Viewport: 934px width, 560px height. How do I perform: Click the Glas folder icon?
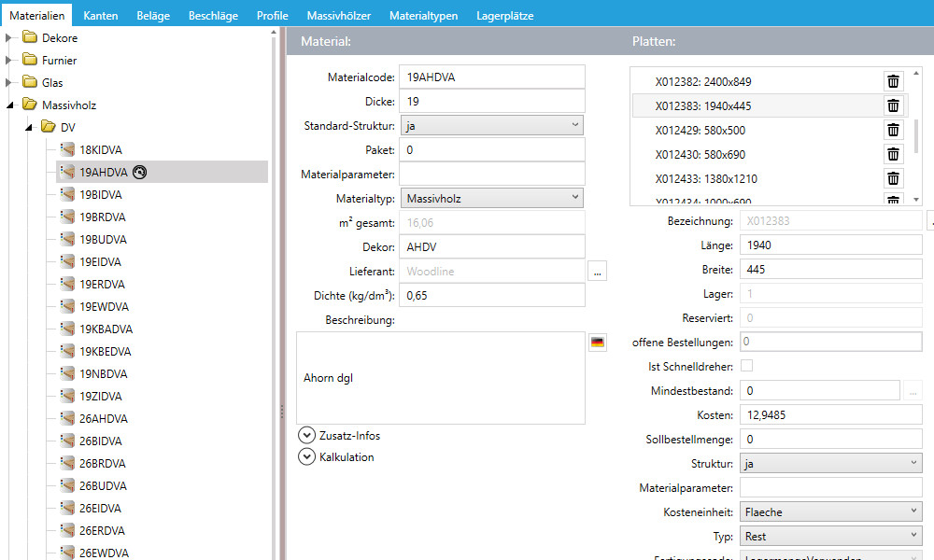click(30, 82)
